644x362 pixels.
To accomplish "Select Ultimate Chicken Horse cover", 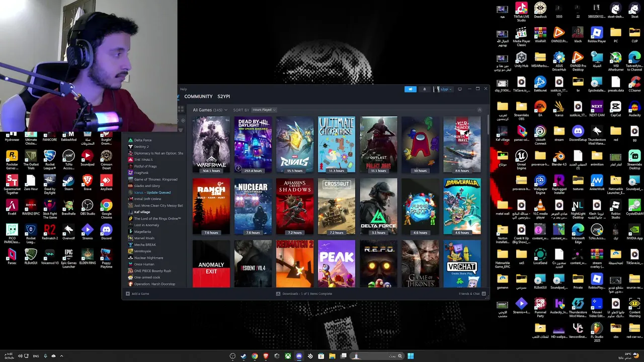I will tap(336, 145).
